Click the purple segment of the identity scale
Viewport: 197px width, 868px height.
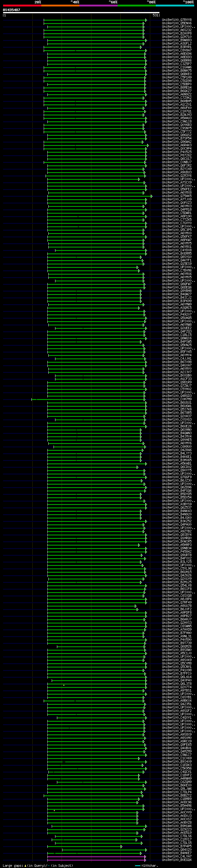[98, 6]
